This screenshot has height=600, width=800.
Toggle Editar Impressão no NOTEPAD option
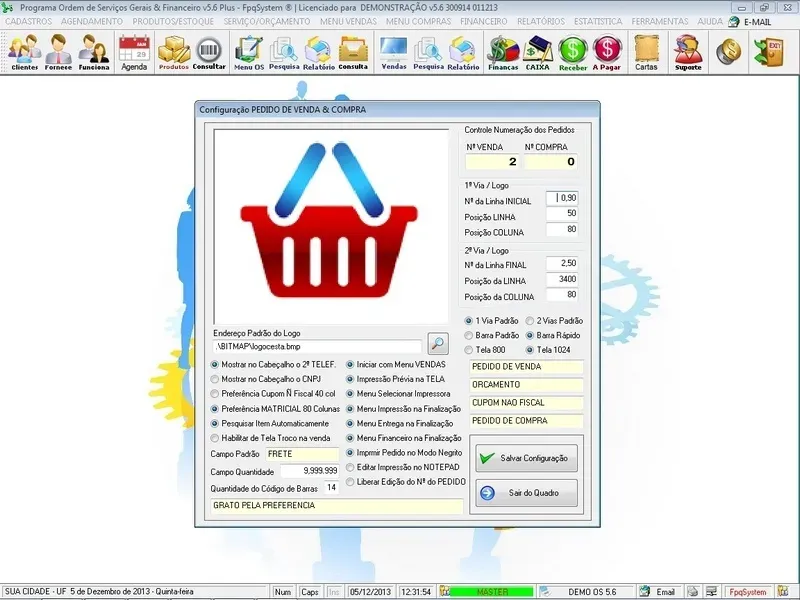click(350, 467)
